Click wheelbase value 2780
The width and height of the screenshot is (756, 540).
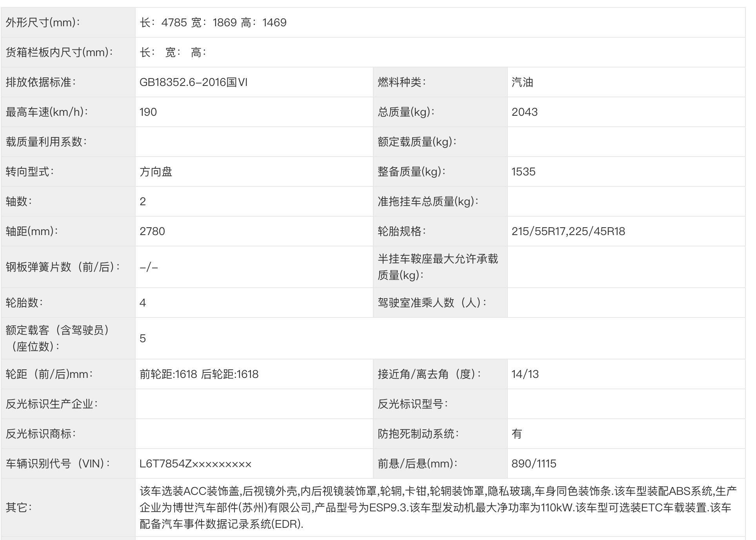point(152,231)
